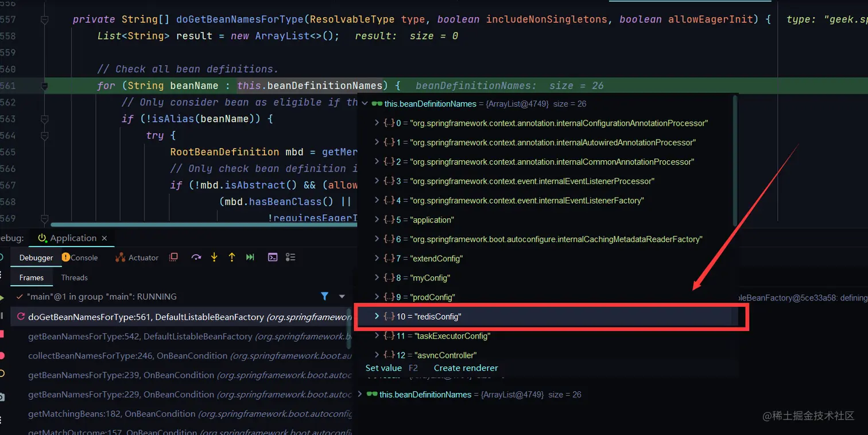Click the editor horizontal scrollbar

coord(204,225)
